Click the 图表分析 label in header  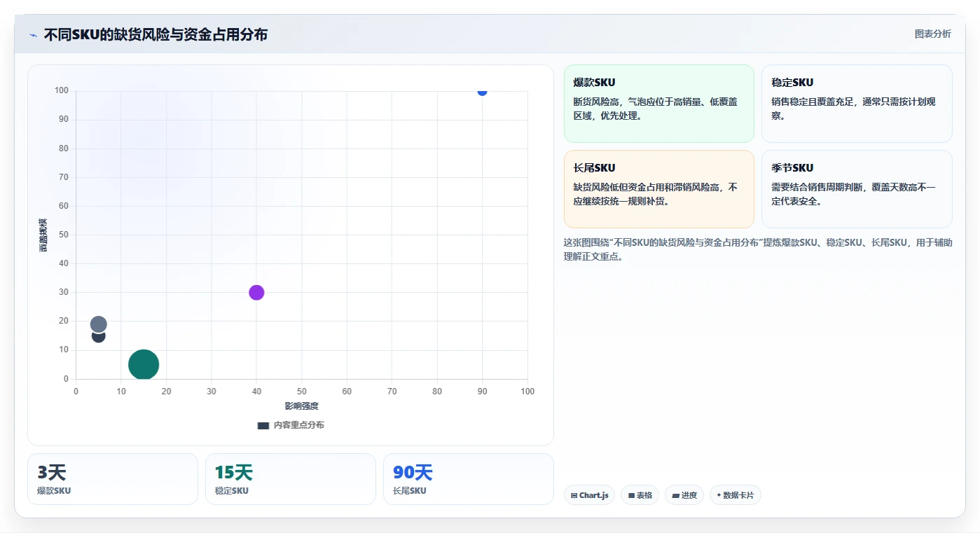tap(933, 34)
